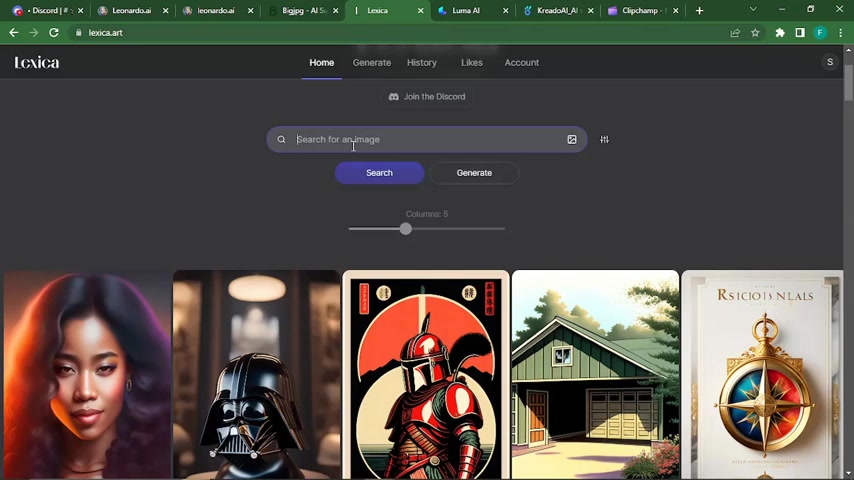The image size is (854, 480).
Task: Close the Clipchamp tab
Action: coord(675,10)
